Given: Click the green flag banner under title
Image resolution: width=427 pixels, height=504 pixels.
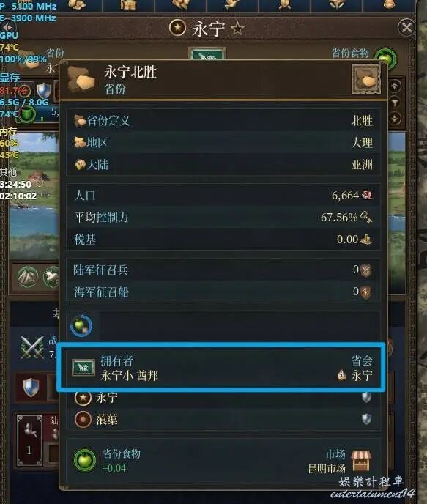Looking at the screenshot, I should [207, 54].
